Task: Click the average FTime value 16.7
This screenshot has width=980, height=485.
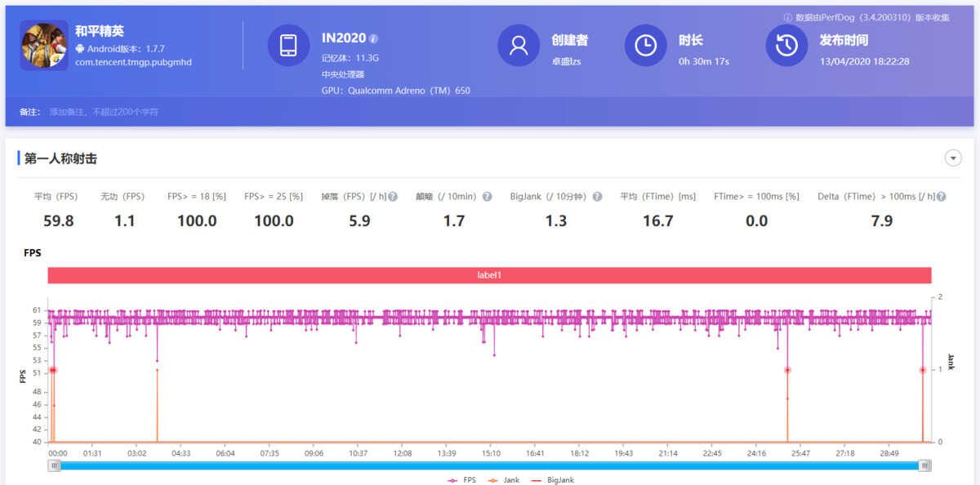Action: pos(658,220)
